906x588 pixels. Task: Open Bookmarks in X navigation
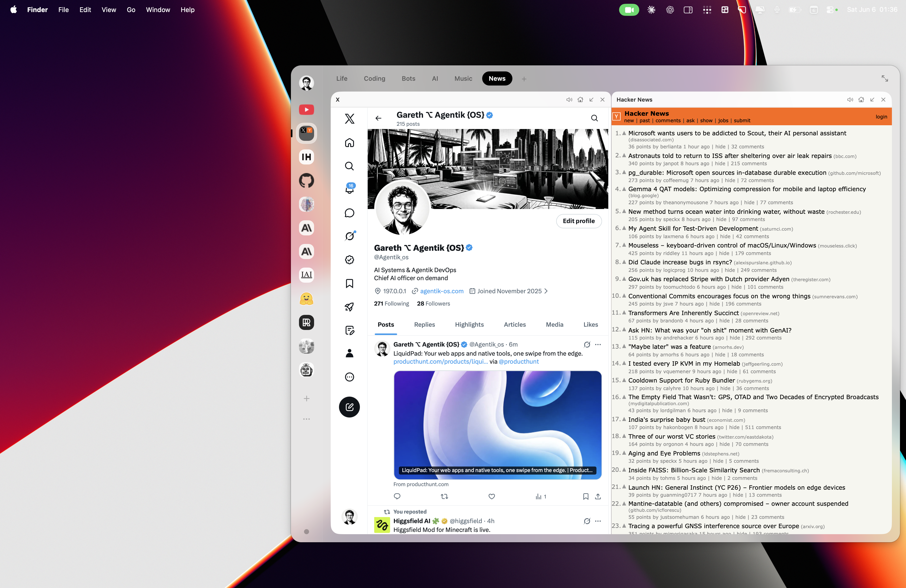click(x=350, y=283)
